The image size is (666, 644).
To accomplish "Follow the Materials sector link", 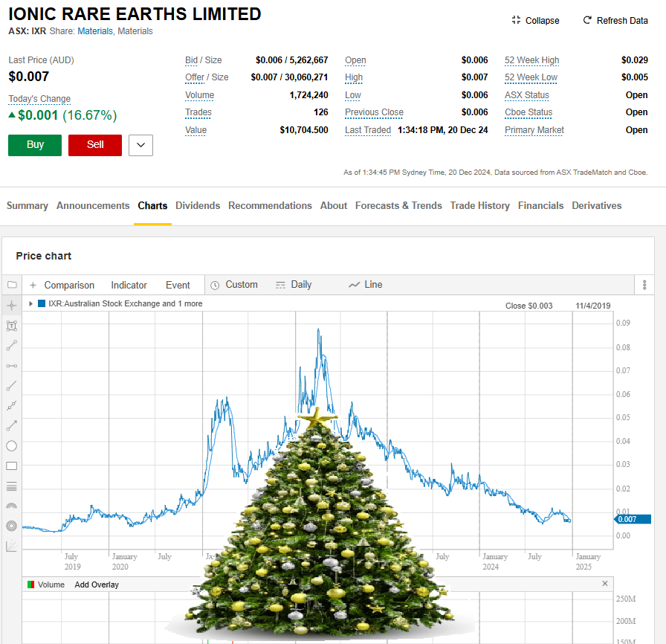I will [x=95, y=31].
